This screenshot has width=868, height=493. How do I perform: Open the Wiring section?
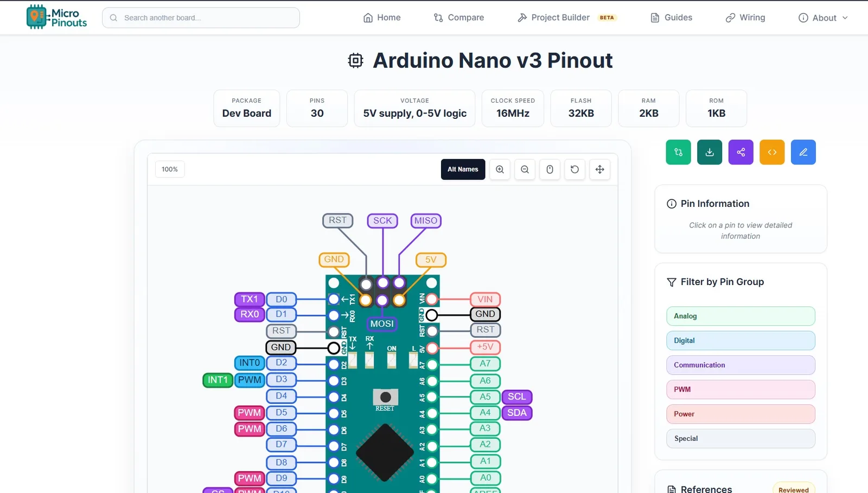click(x=745, y=18)
